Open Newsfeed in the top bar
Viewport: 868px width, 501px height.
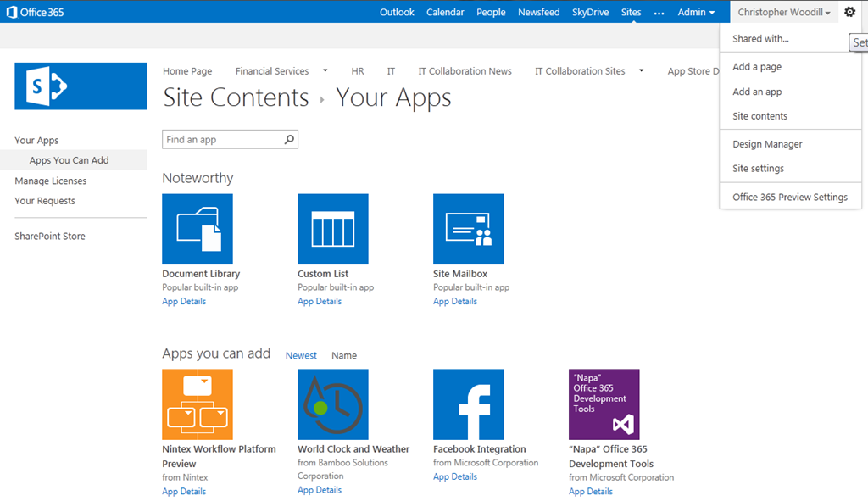pos(538,12)
